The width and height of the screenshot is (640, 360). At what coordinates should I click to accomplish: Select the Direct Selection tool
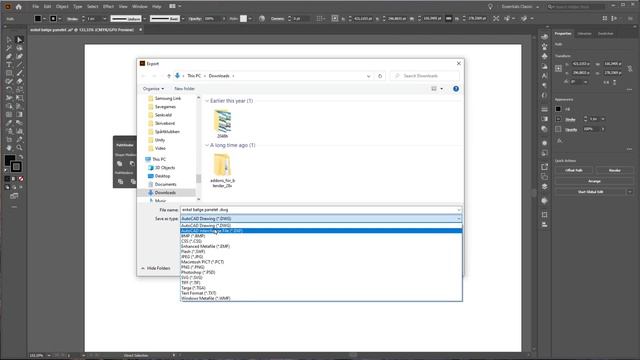coord(19,40)
